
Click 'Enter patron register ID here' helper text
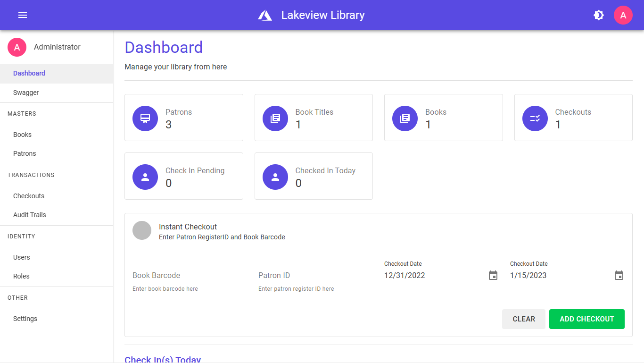(296, 289)
